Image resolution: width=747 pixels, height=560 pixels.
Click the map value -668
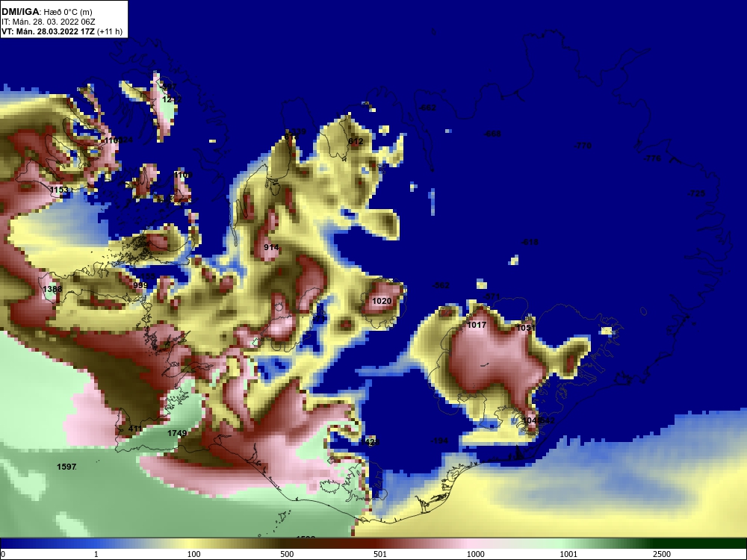pos(492,134)
